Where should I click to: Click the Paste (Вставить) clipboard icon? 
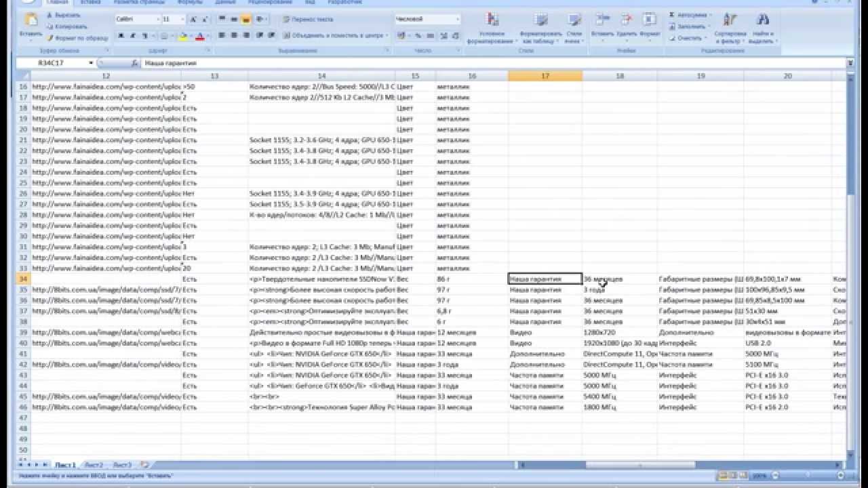tap(31, 21)
